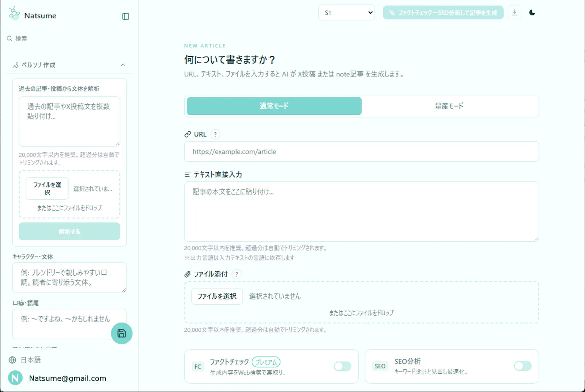Open the ファイル添付 help question mark
The width and height of the screenshot is (585, 392).
pos(237,274)
